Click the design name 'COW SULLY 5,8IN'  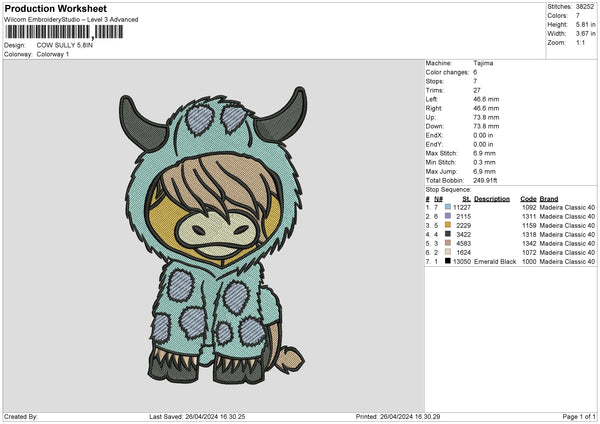[65, 45]
